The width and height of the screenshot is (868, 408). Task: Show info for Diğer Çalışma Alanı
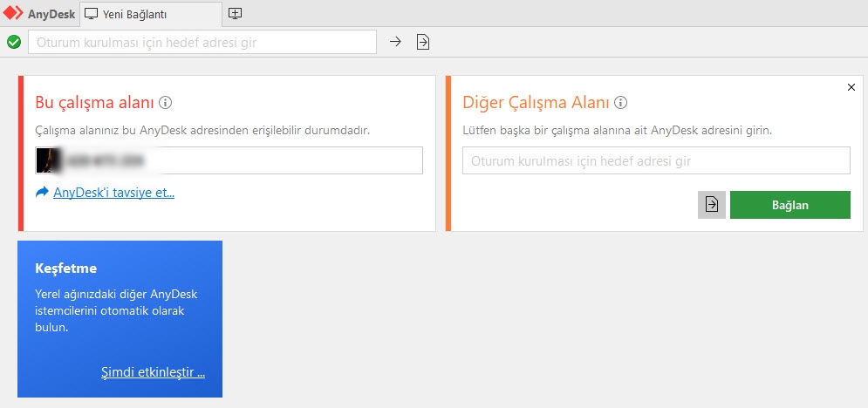(621, 103)
